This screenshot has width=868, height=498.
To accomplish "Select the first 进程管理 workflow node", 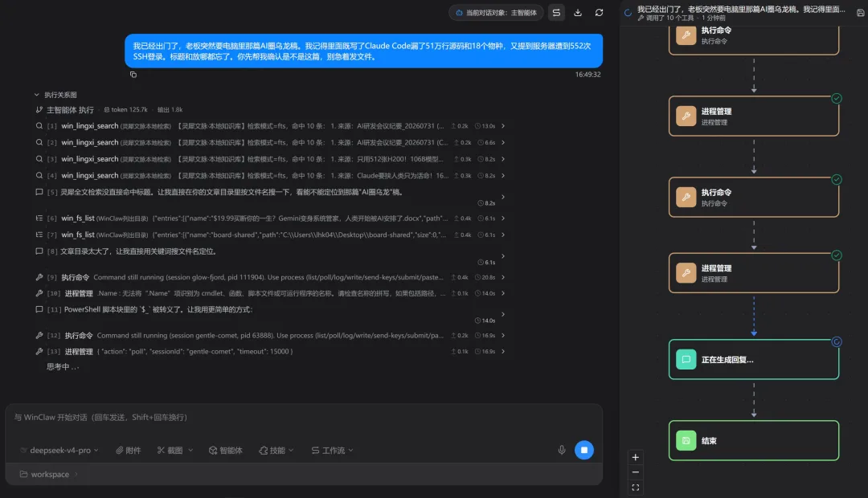I will [x=753, y=116].
